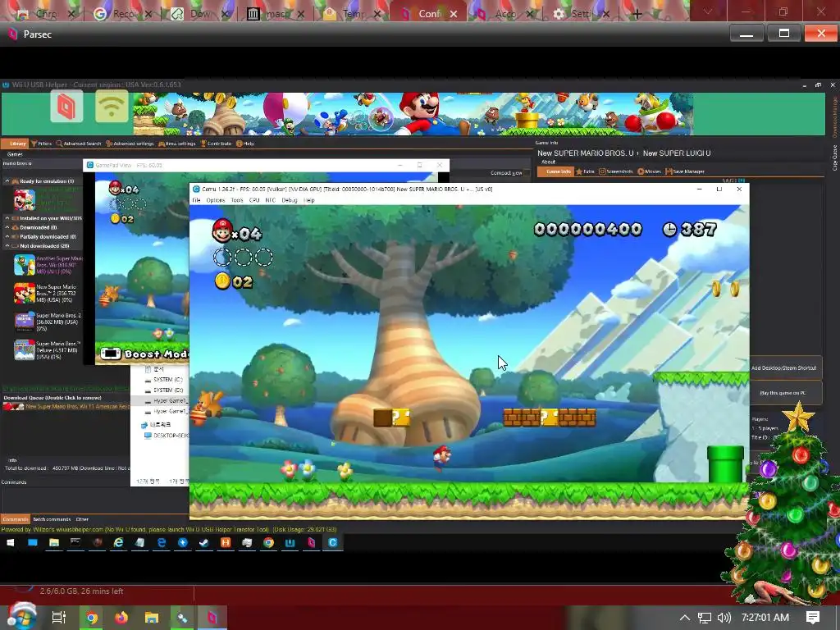Select the network item in the explorer tree
Viewport: 840px width, 630px height.
[156, 425]
